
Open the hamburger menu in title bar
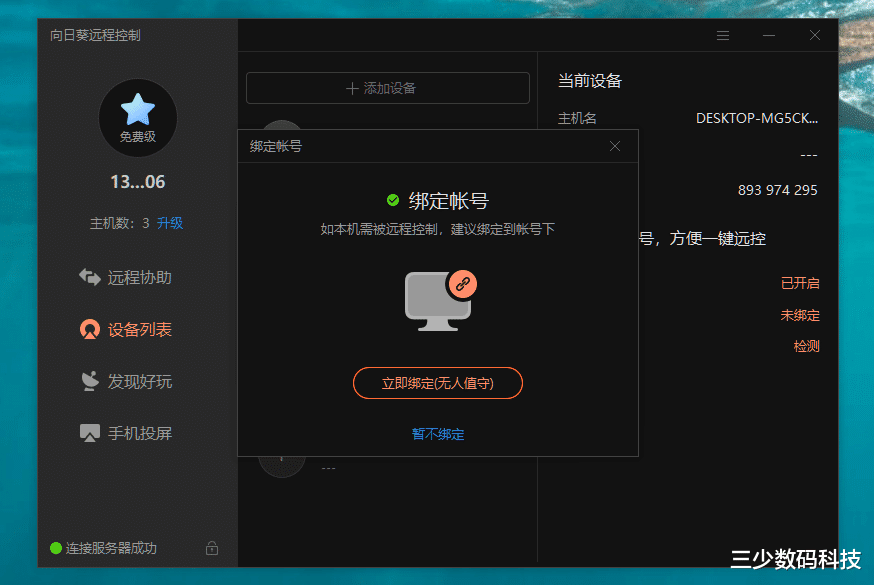(x=723, y=36)
